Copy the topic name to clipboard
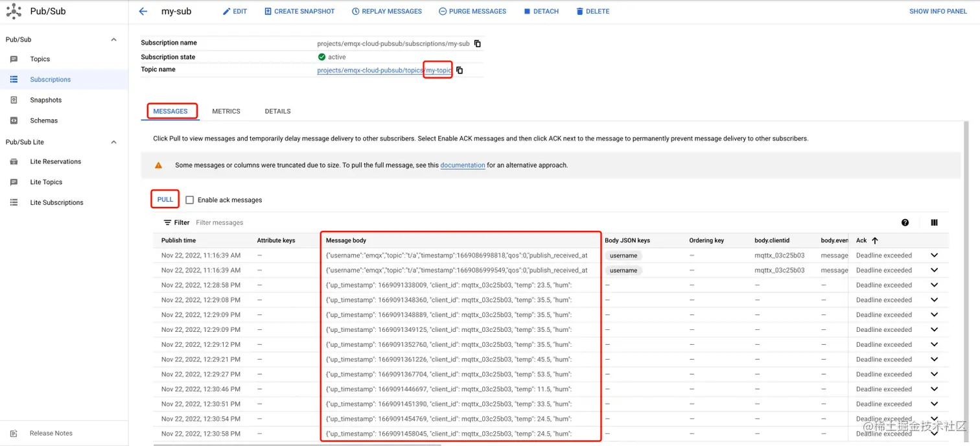The width and height of the screenshot is (980, 446). click(460, 70)
